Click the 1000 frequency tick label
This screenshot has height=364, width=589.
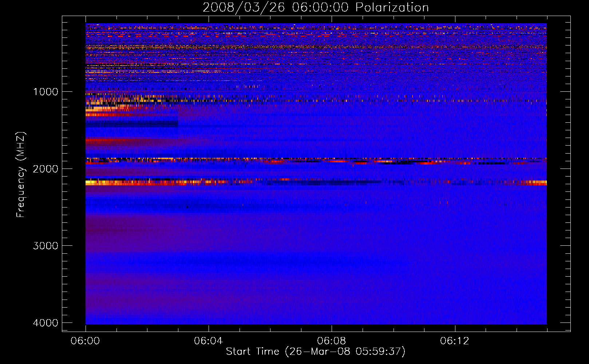pos(46,92)
